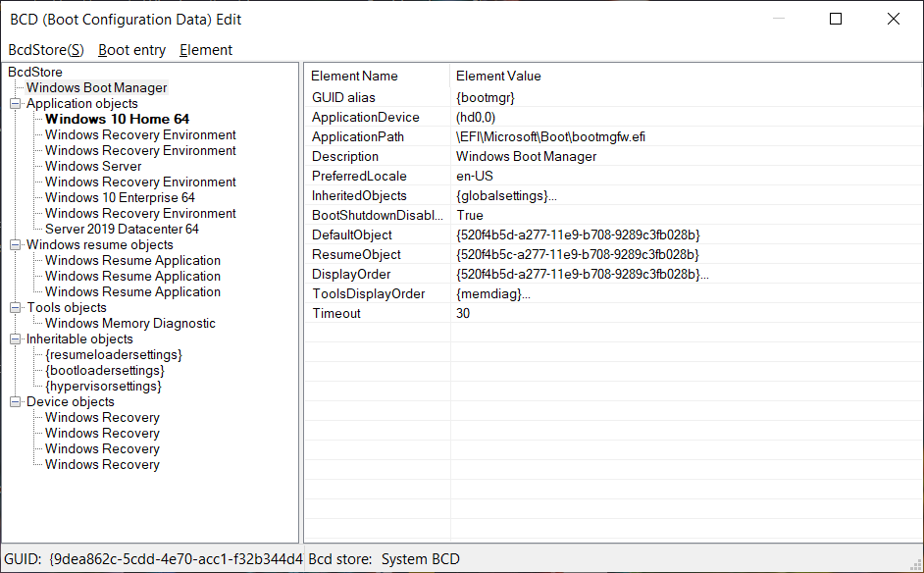Collapse the Inheritable objects node

[x=16, y=339]
